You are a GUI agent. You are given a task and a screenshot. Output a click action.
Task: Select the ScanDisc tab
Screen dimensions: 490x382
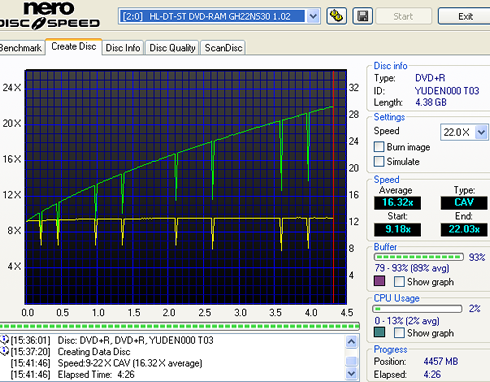point(223,48)
